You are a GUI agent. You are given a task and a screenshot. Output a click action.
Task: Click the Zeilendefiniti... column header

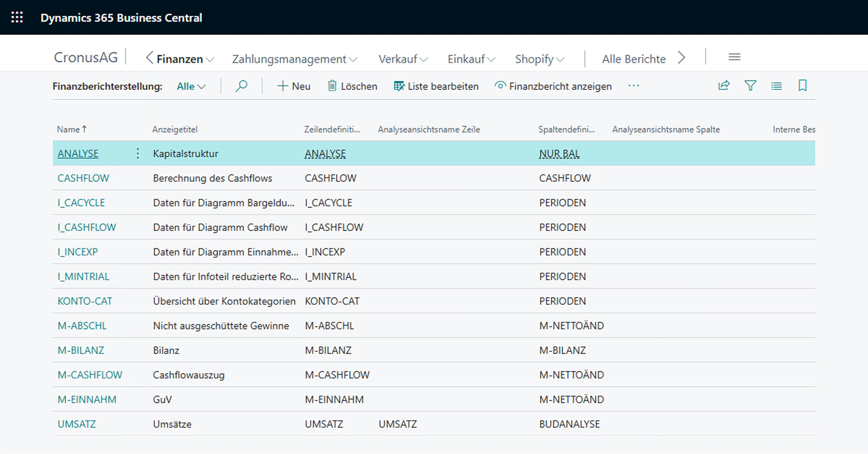tap(332, 129)
